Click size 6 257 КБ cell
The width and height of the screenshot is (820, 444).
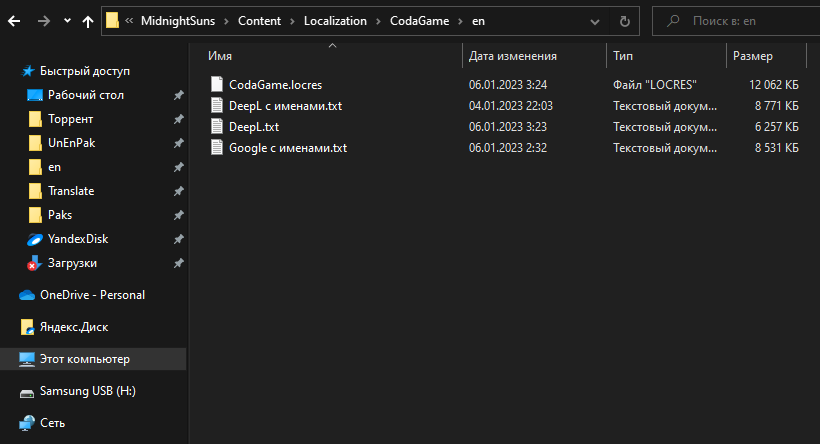coord(777,127)
